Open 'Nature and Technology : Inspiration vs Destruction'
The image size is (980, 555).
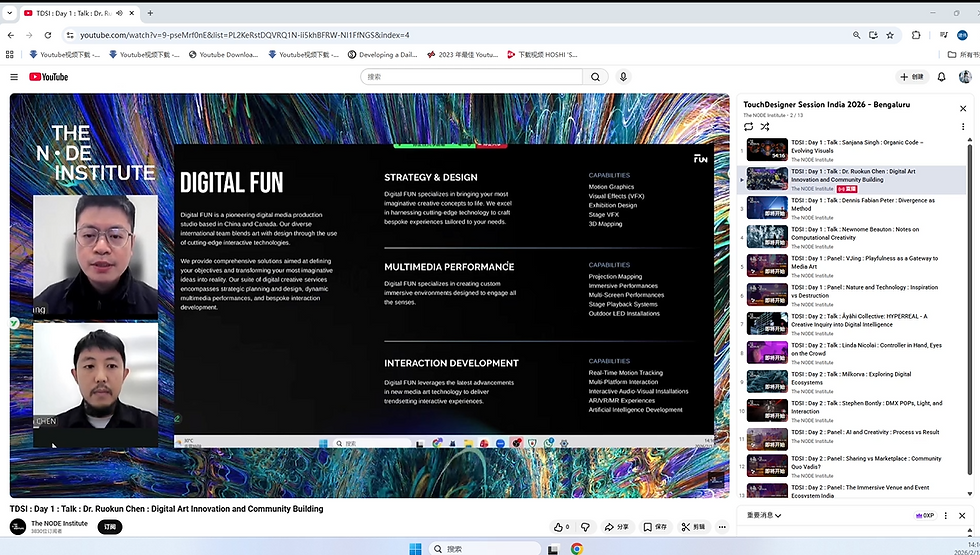(851, 295)
